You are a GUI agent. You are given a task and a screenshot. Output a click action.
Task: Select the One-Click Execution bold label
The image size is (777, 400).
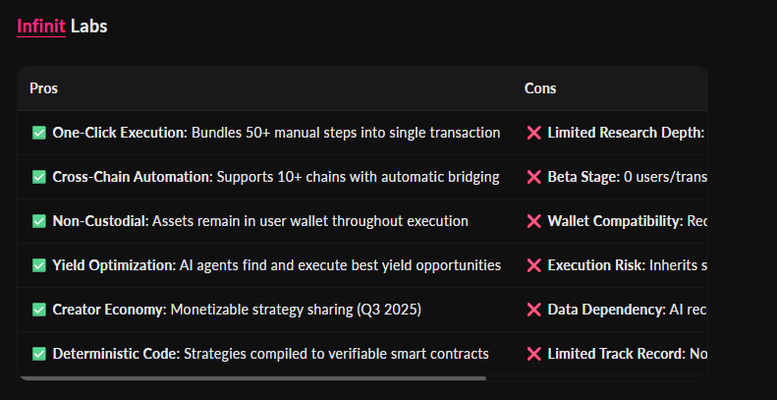pyautogui.click(x=118, y=133)
